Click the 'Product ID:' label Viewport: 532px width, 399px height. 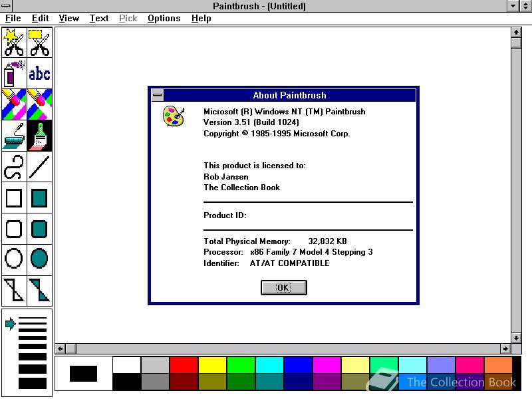225,215
